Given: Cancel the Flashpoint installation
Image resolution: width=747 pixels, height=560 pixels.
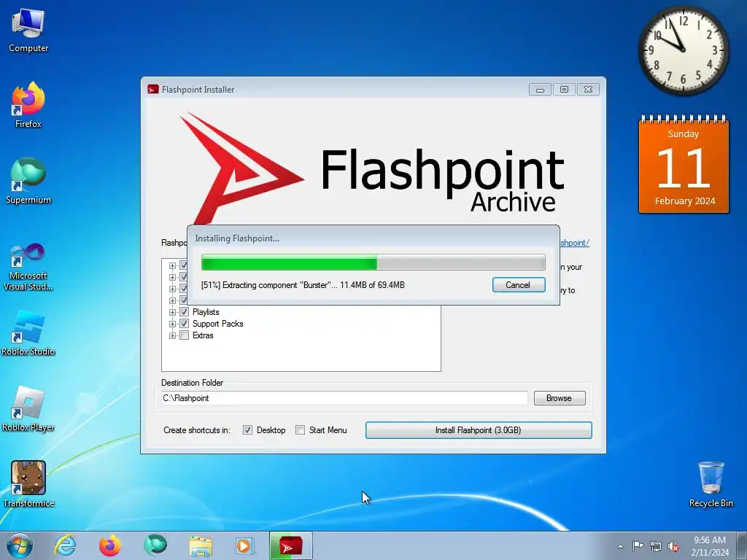Looking at the screenshot, I should point(519,285).
